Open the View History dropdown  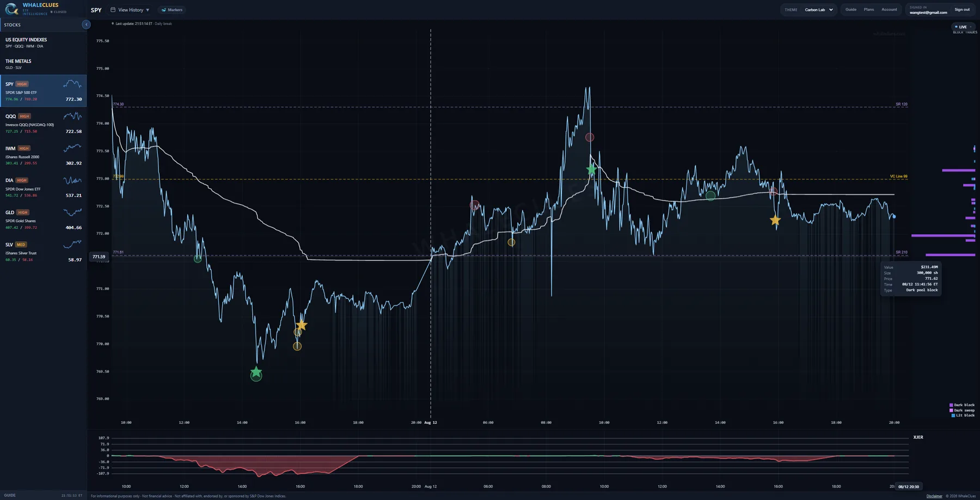(130, 10)
